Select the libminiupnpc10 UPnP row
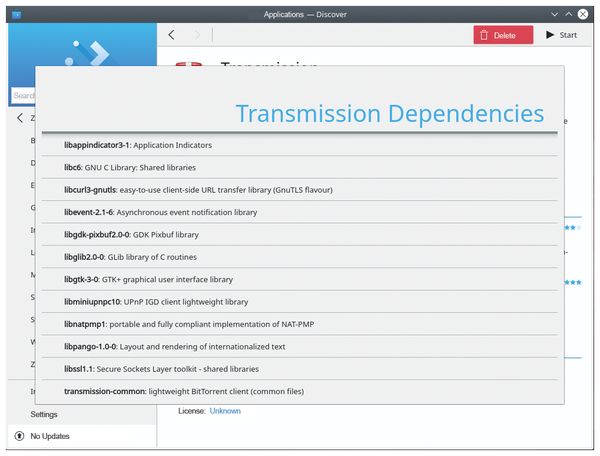This screenshot has height=456, width=600. coord(300,302)
